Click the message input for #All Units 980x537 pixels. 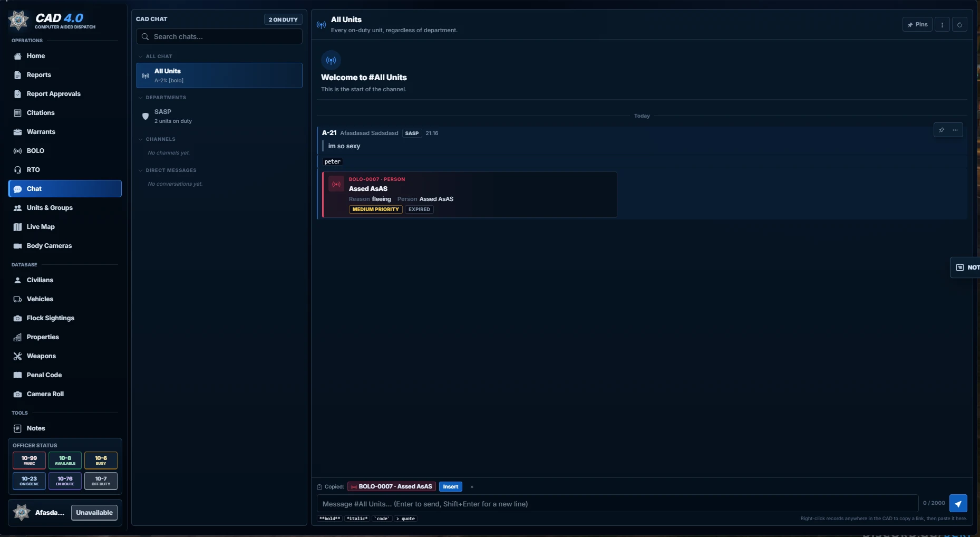(x=617, y=504)
